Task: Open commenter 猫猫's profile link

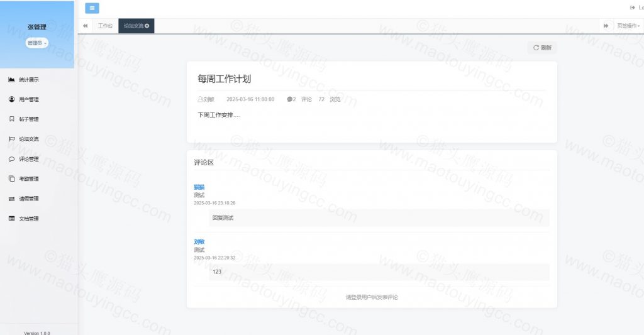Action: point(199,187)
